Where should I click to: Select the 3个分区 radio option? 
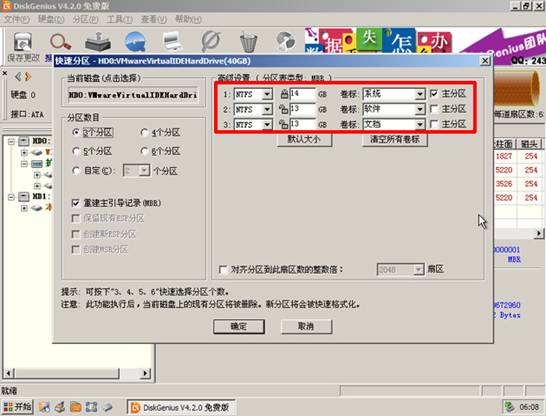(x=76, y=132)
